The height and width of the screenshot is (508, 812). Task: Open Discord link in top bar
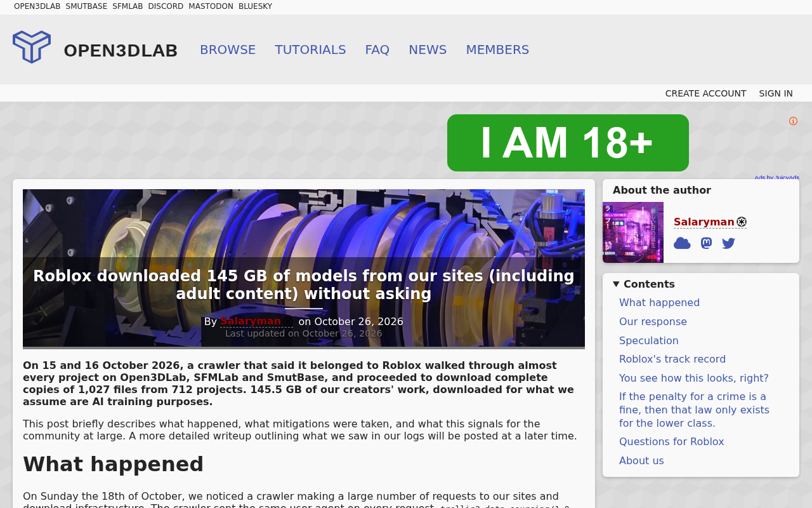click(166, 6)
